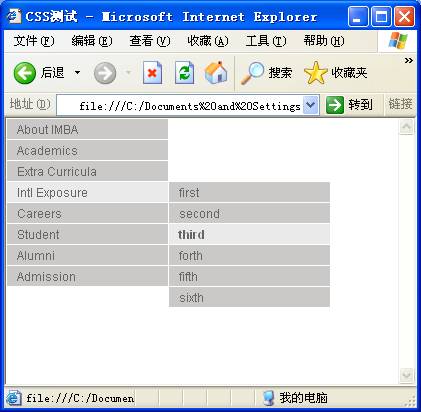This screenshot has height=412, width=421.
Task: Close the Internet Explorer window
Action: click(x=404, y=16)
